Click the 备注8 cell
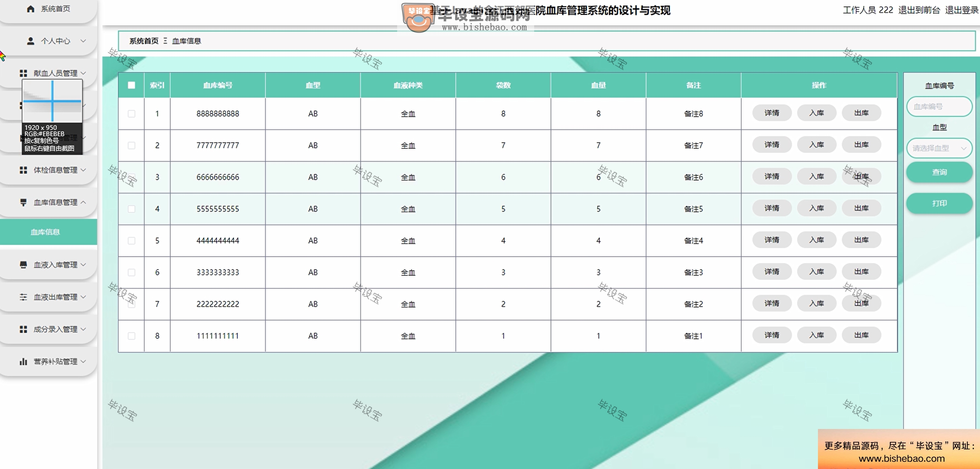 [693, 113]
